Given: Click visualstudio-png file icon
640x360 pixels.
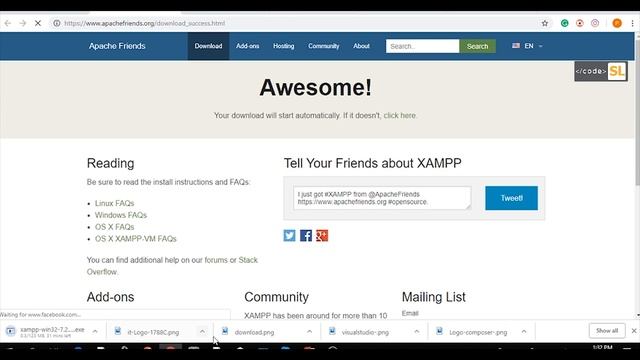Looking at the screenshot, I should (x=332, y=331).
